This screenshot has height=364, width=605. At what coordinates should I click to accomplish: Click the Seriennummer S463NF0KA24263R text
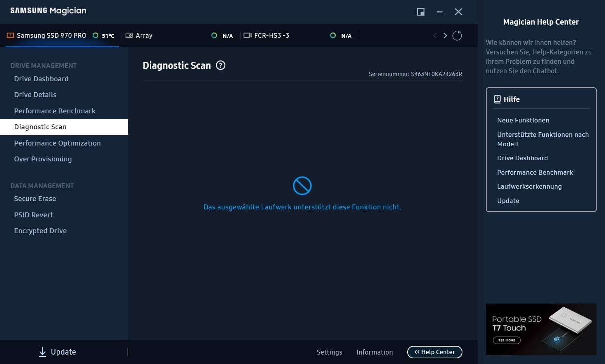coord(415,74)
